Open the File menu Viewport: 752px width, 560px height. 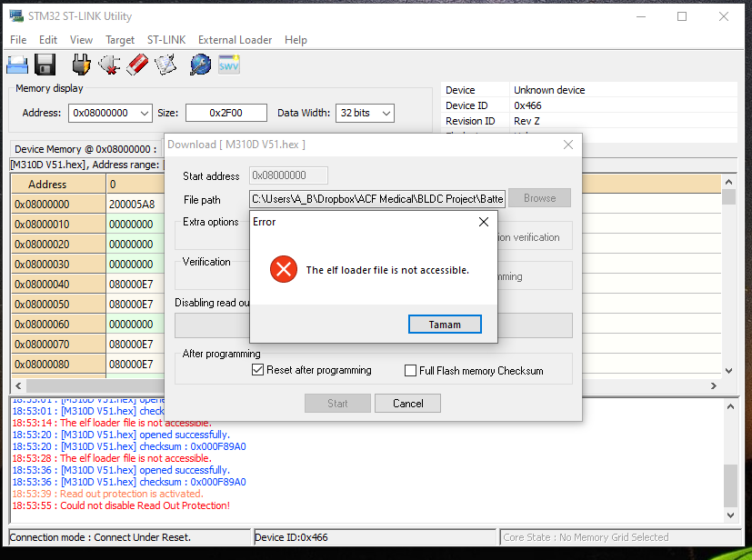pos(18,40)
